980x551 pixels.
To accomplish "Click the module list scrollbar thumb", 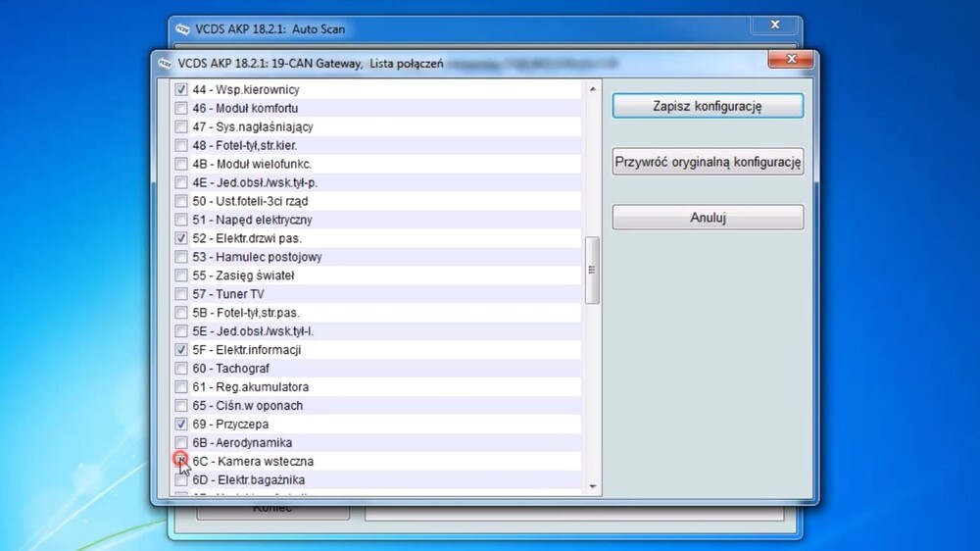I will [592, 271].
